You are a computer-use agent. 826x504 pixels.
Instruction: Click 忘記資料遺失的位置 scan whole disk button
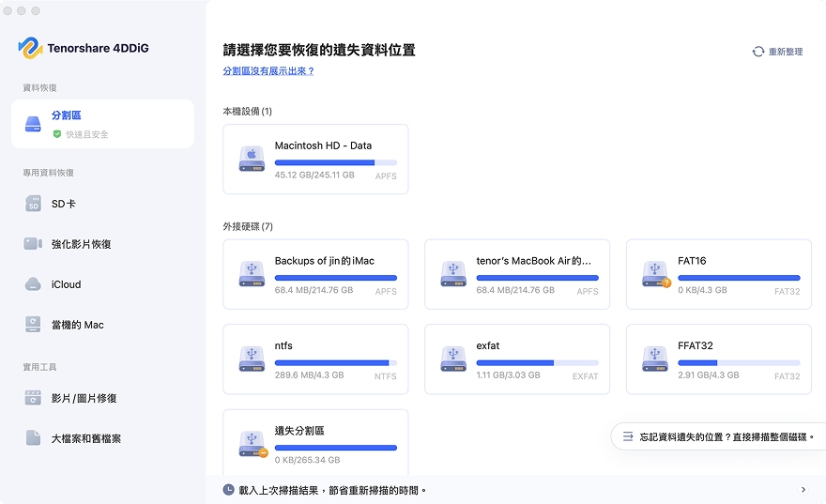(x=719, y=436)
